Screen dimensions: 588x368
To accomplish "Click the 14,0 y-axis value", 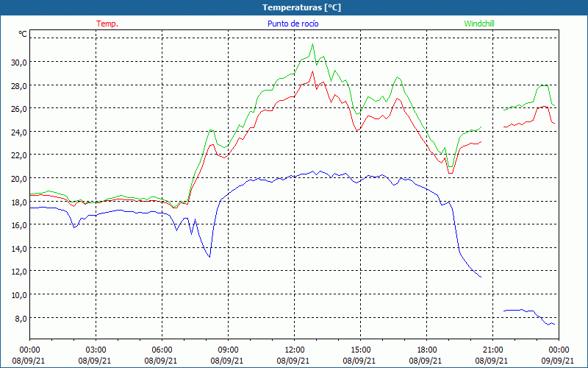I will (x=19, y=249).
